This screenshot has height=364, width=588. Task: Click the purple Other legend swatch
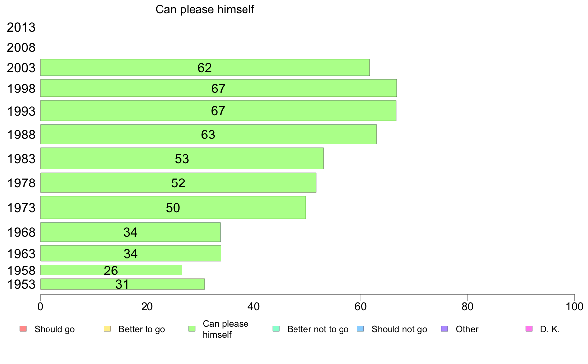[445, 329]
